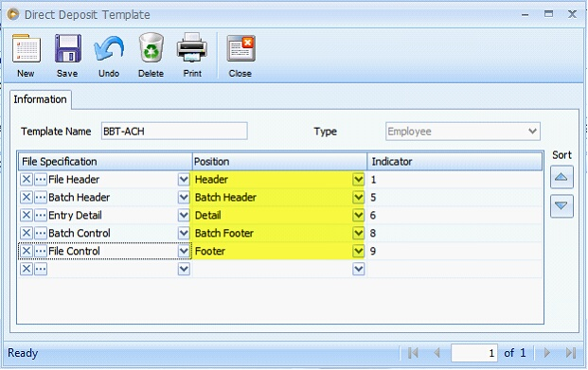Remove the Batch Header row
The width and height of the screenshot is (588, 370).
[x=27, y=197]
